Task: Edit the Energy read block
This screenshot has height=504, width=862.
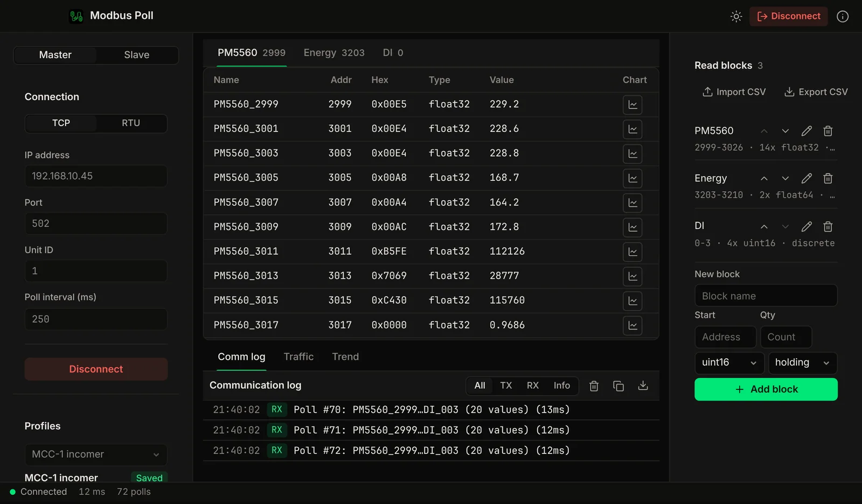Action: [807, 178]
